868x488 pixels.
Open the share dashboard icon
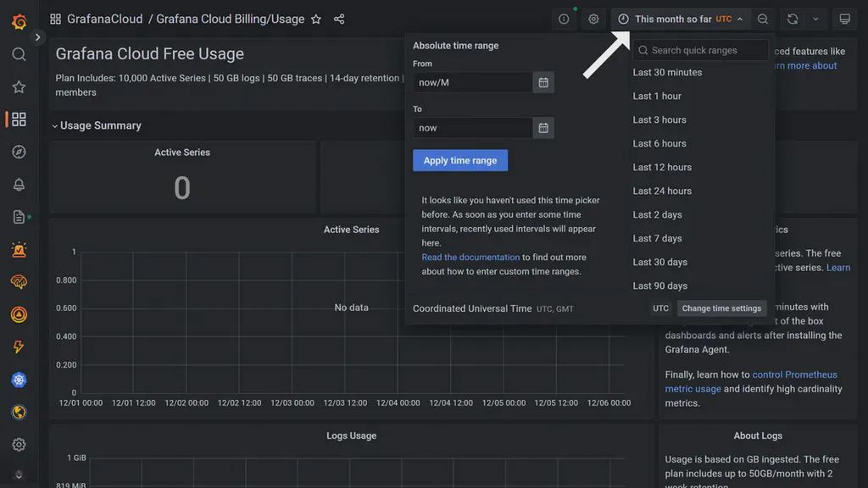pyautogui.click(x=337, y=18)
